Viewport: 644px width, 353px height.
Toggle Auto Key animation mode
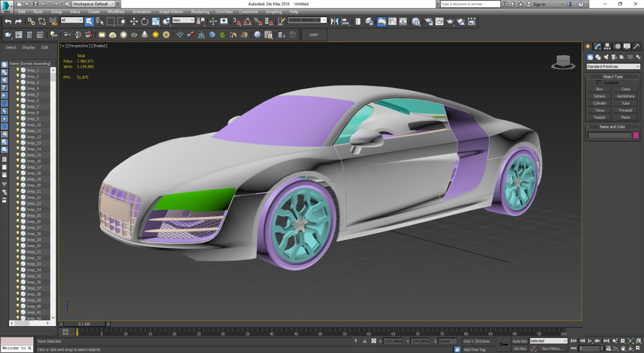pyautogui.click(x=519, y=341)
